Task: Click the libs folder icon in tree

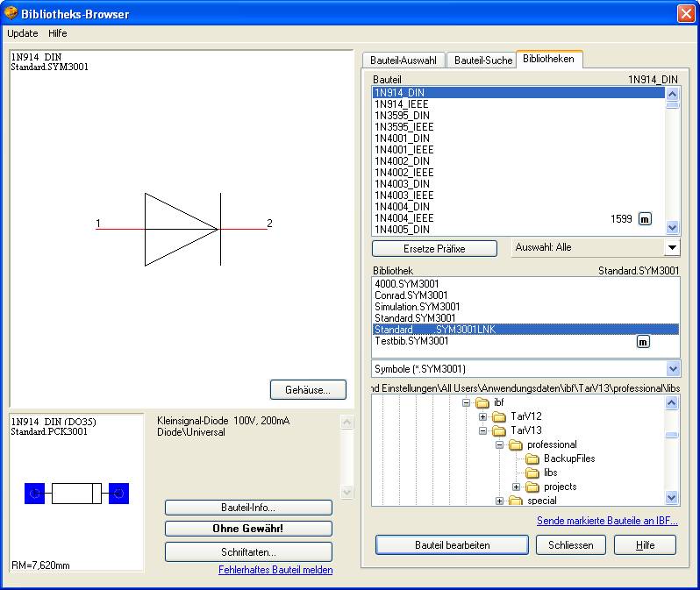Action: [532, 473]
